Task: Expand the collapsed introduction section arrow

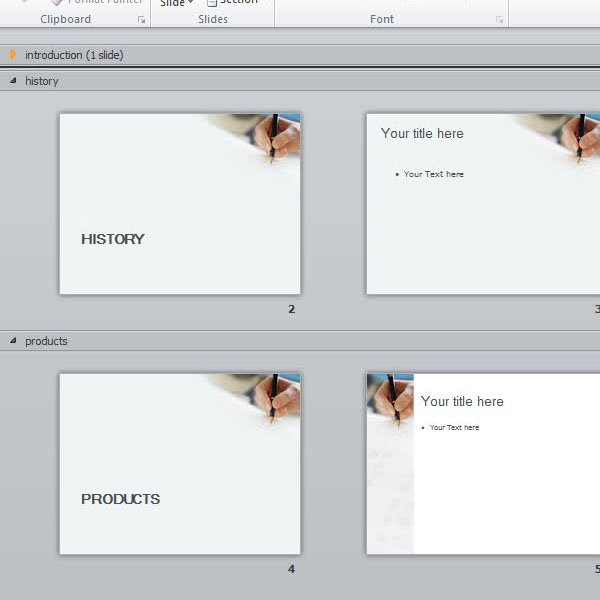Action: pyautogui.click(x=13, y=55)
